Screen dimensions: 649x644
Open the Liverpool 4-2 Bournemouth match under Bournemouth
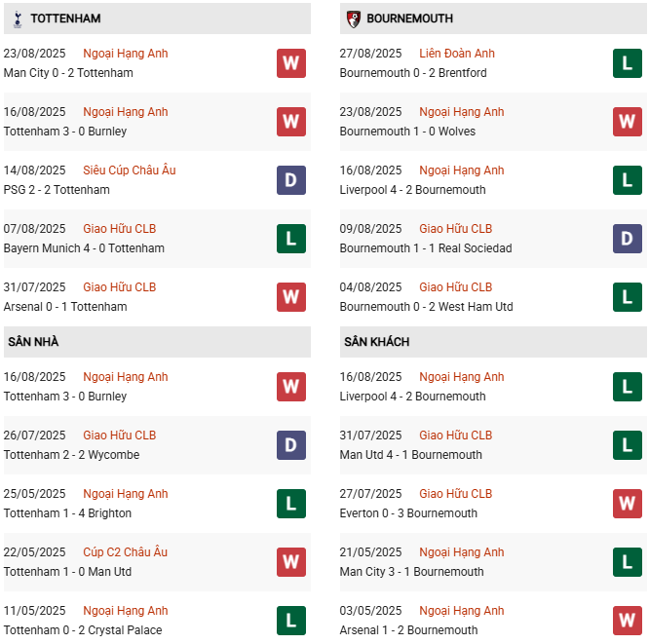pyautogui.click(x=412, y=190)
